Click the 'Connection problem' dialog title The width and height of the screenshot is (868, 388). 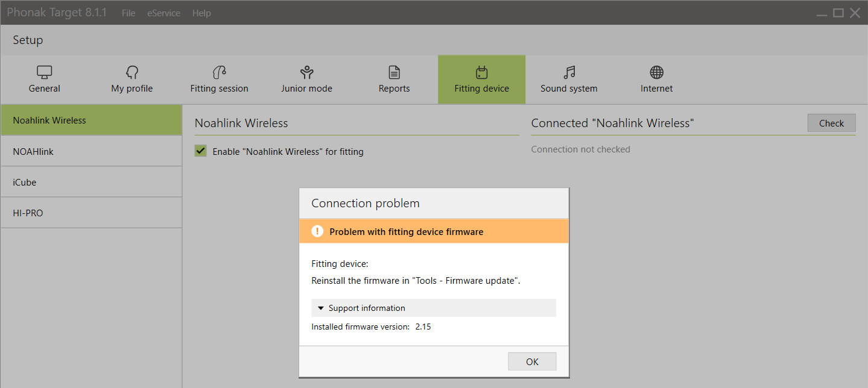point(365,203)
